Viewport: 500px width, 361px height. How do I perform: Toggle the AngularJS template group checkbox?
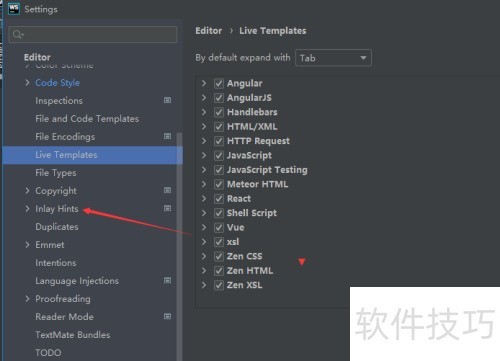click(x=219, y=98)
